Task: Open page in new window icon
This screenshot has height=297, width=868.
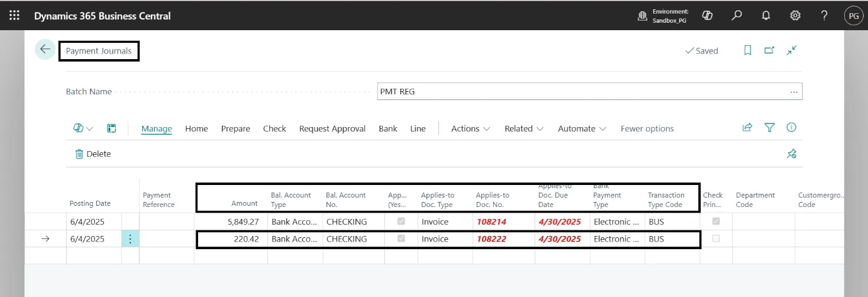Action: 769,50
